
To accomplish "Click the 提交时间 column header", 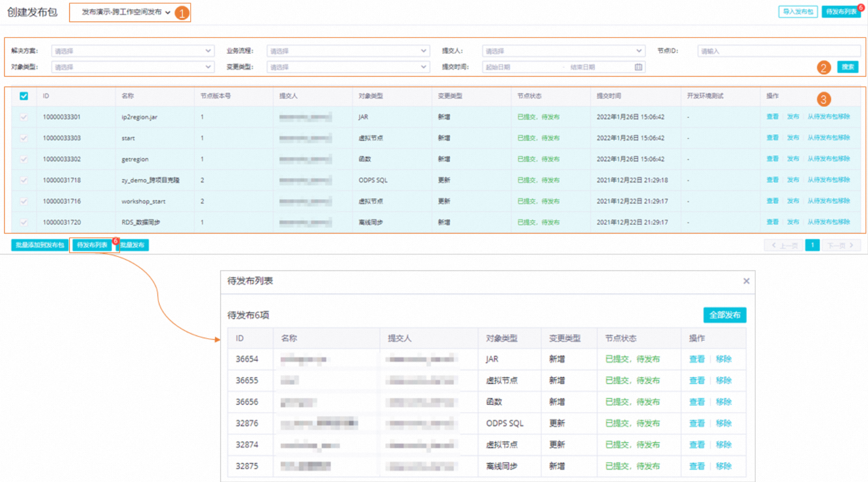I will [x=609, y=96].
